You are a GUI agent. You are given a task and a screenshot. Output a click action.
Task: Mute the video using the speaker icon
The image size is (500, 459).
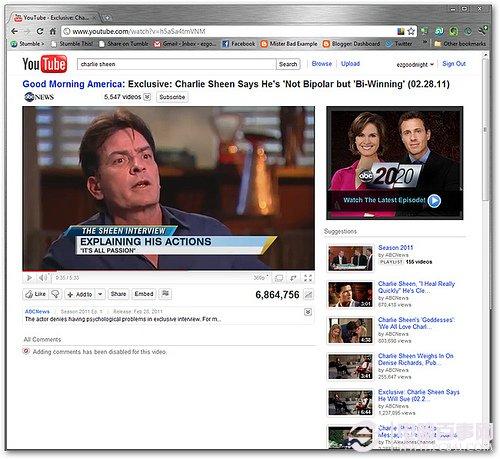point(43,278)
